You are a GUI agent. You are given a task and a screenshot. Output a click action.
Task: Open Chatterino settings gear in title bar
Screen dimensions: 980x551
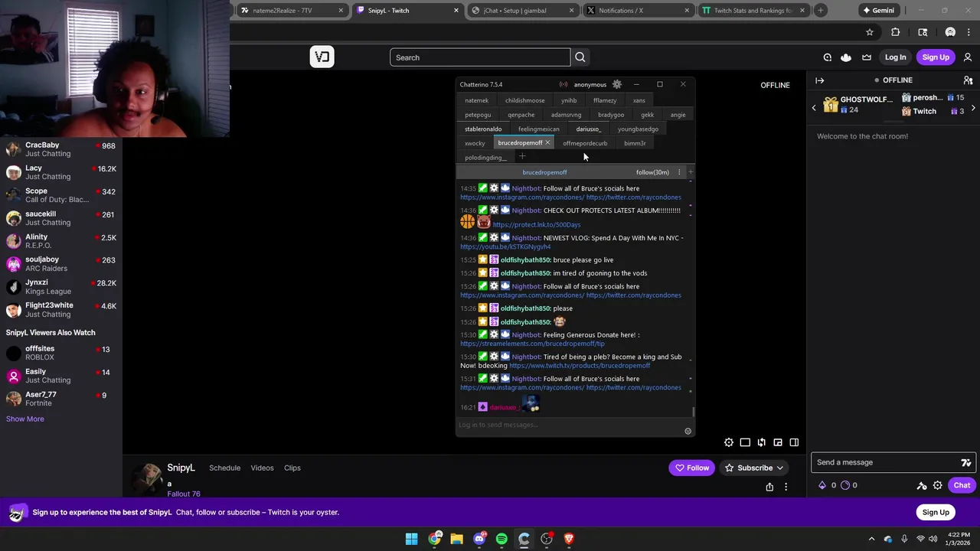point(617,84)
